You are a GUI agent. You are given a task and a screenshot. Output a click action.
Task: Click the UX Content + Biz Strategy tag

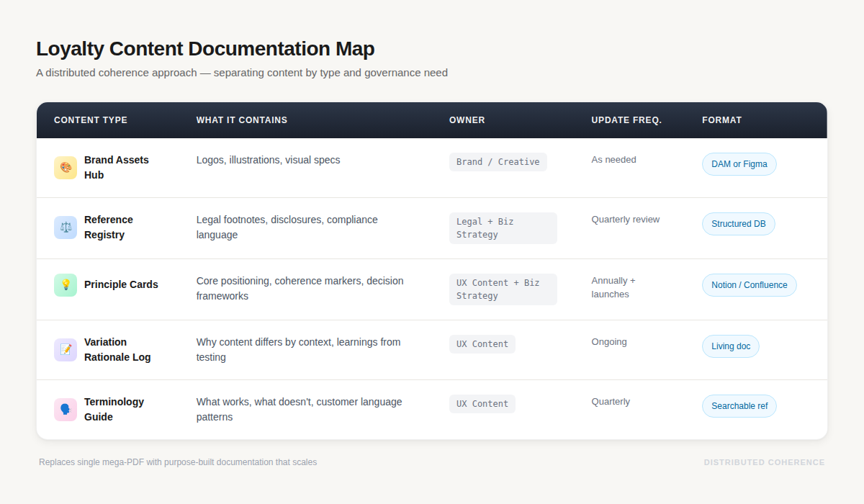pos(503,289)
